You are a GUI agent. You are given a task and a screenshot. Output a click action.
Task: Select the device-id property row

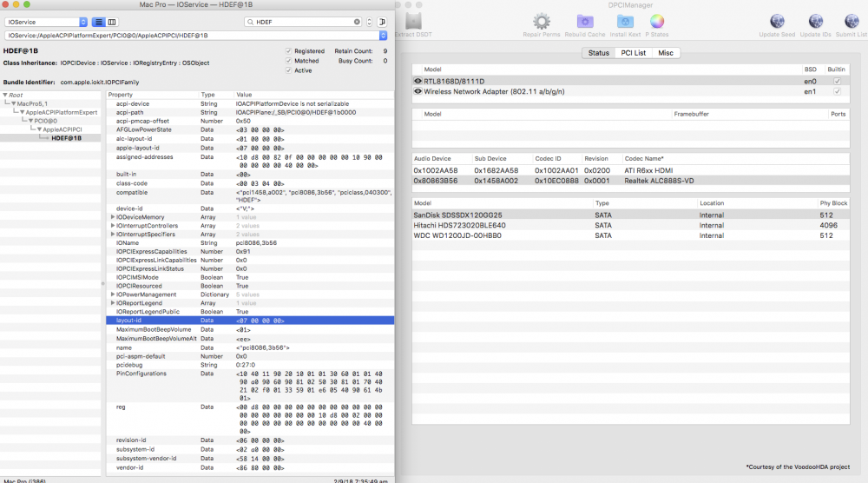250,208
